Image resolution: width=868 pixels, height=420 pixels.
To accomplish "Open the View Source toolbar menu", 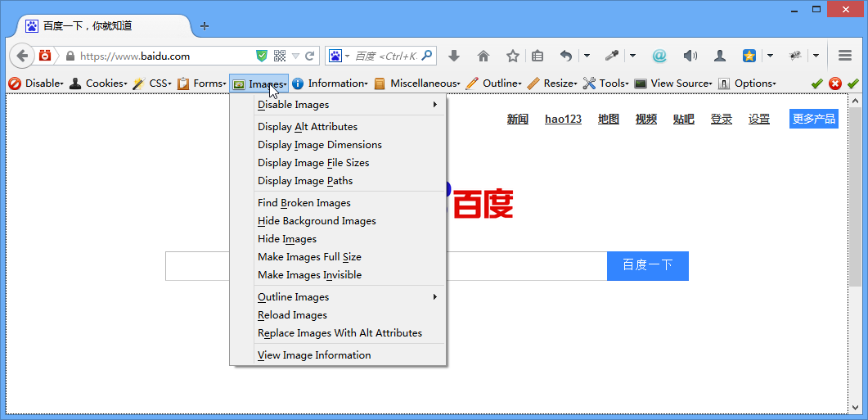I will click(673, 84).
